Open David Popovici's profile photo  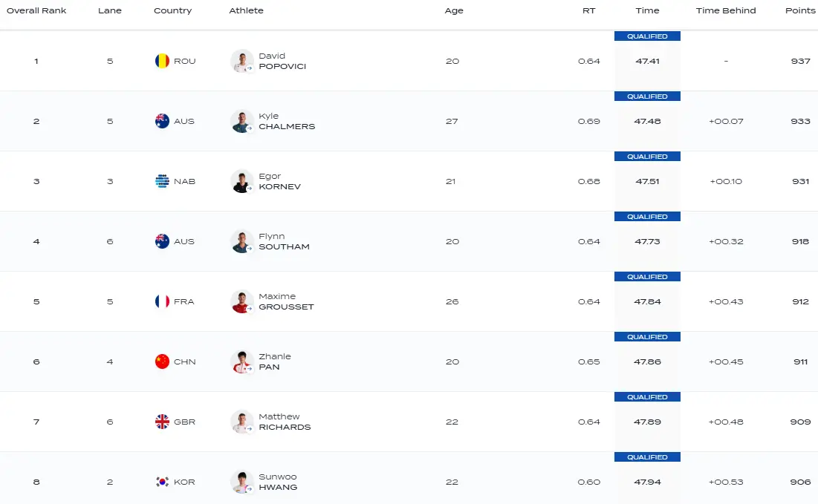[x=242, y=61]
